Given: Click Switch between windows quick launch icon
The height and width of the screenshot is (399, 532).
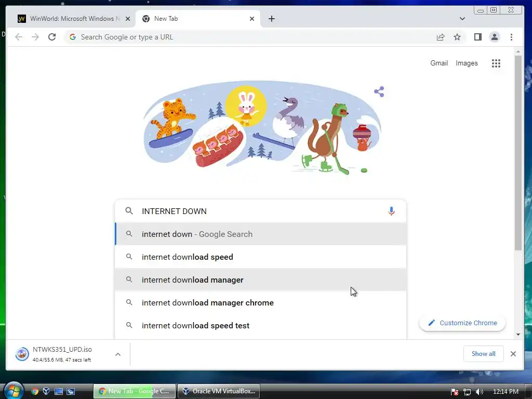Looking at the screenshot, I should pyautogui.click(x=71, y=391).
